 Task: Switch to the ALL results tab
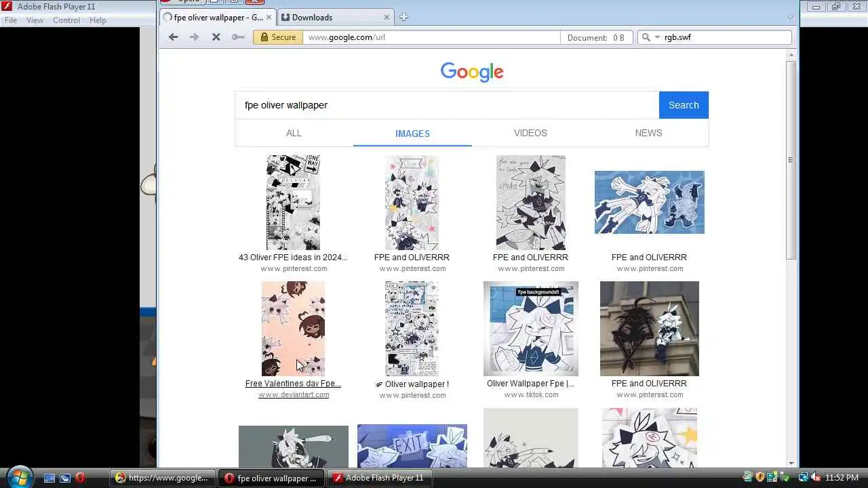tap(294, 133)
